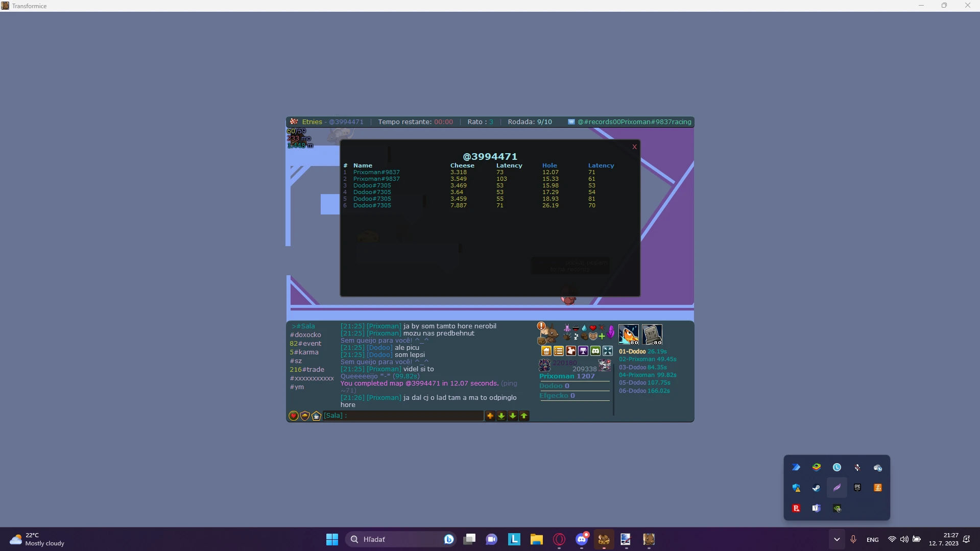Open the yellow list menu icon
This screenshot has width=980, height=551.
click(559, 351)
